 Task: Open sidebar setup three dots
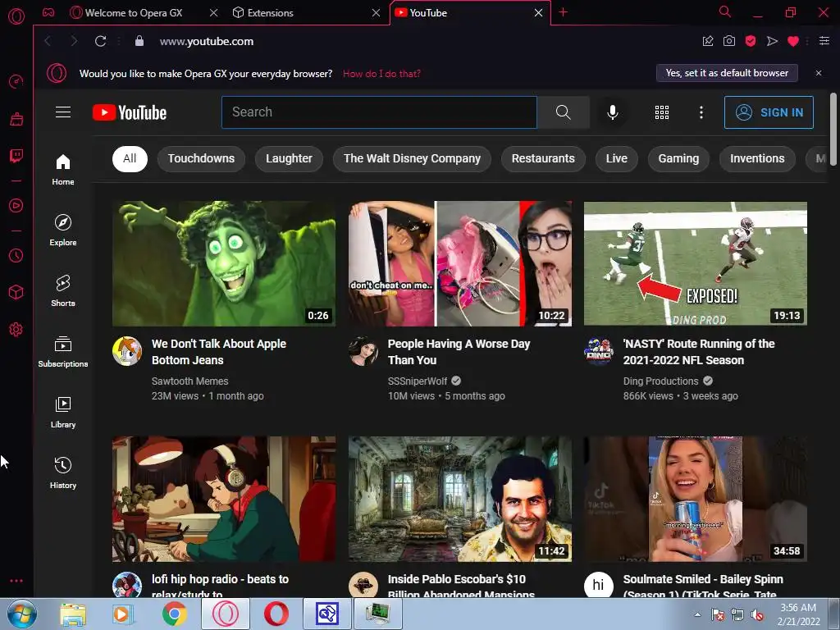pos(16,581)
